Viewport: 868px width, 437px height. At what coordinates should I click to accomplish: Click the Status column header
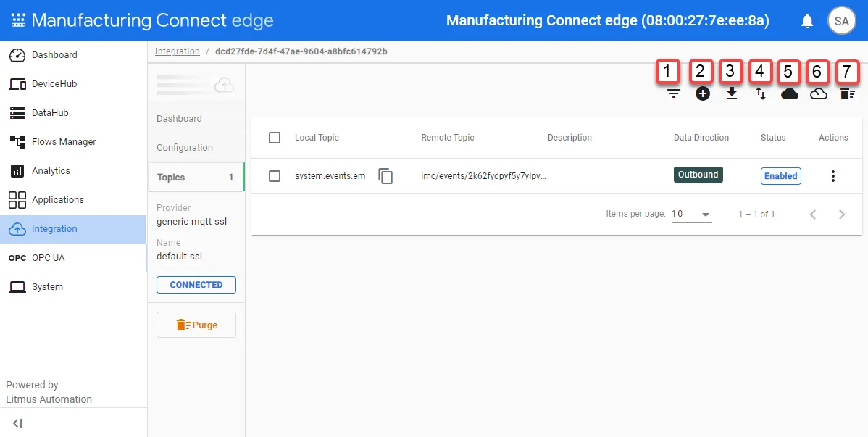tap(773, 138)
